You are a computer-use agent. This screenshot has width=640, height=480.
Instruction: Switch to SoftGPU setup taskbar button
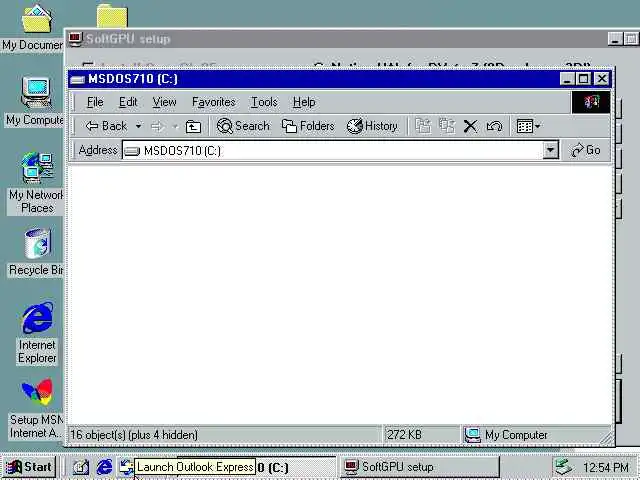420,467
